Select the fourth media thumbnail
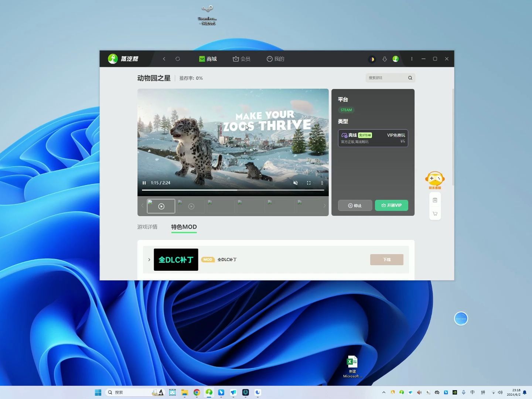Image resolution: width=532 pixels, height=399 pixels. (x=251, y=206)
